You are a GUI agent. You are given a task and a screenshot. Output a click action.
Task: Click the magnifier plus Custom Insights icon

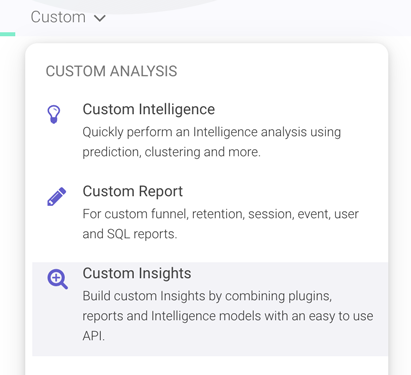(57, 279)
